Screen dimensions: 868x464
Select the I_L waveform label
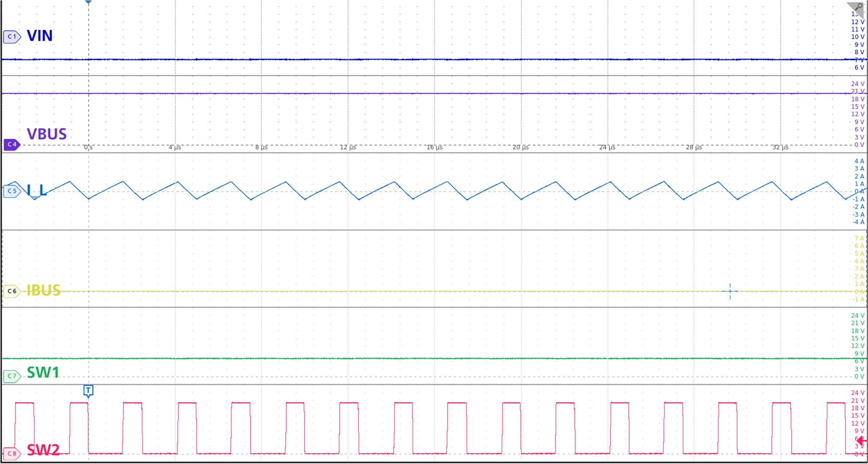coord(37,190)
